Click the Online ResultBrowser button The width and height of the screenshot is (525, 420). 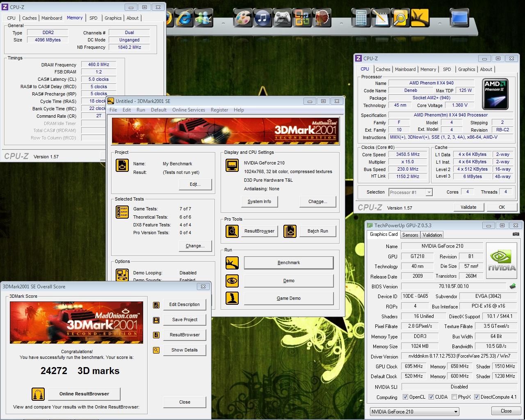pos(84,394)
